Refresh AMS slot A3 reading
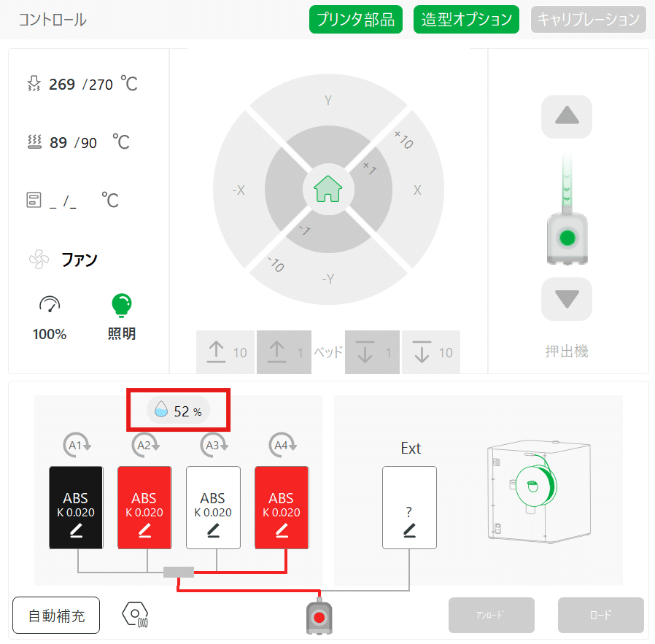 click(x=214, y=445)
